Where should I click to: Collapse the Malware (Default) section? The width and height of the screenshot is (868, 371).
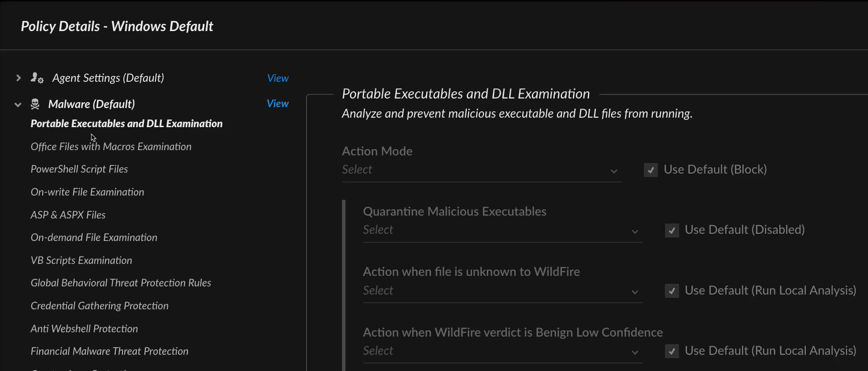(x=18, y=104)
